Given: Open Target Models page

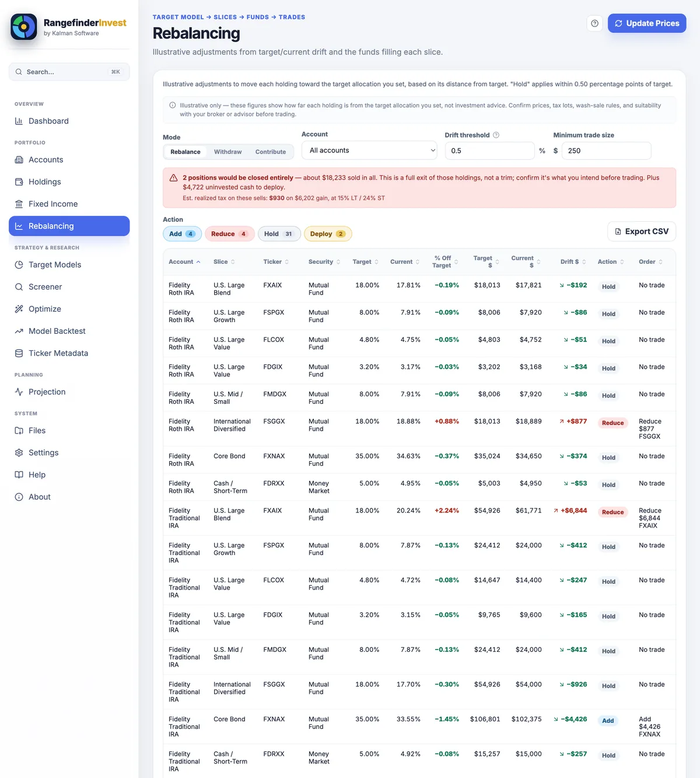Looking at the screenshot, I should point(69,264).
